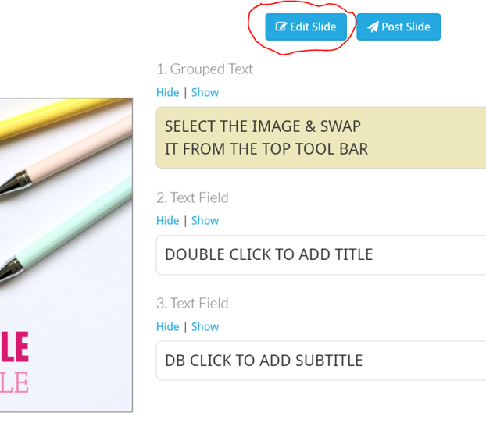This screenshot has width=486, height=448.
Task: Click the "SELECT THE IMAGE & SWAP" text box
Action: click(x=320, y=137)
